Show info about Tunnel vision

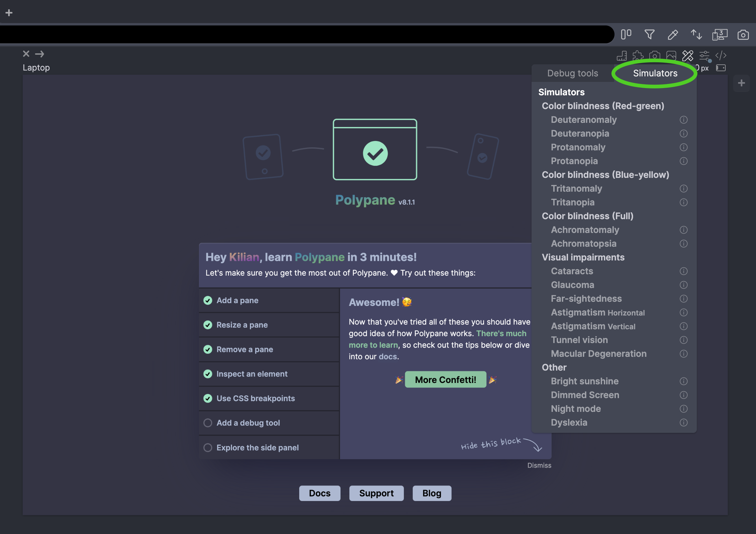(684, 340)
